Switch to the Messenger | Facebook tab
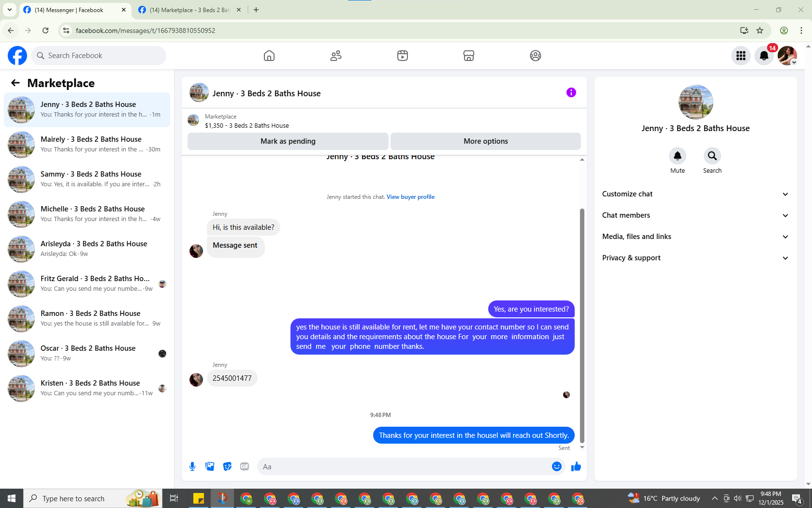 pos(75,10)
